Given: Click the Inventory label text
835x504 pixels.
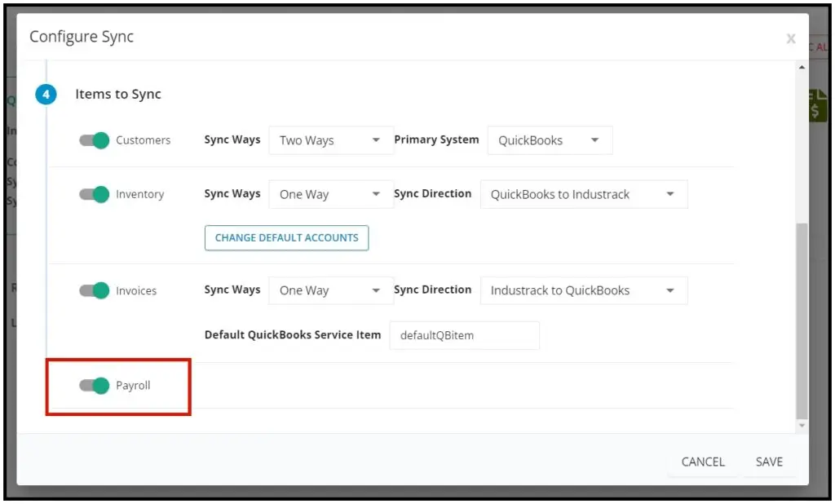Looking at the screenshot, I should point(140,194).
